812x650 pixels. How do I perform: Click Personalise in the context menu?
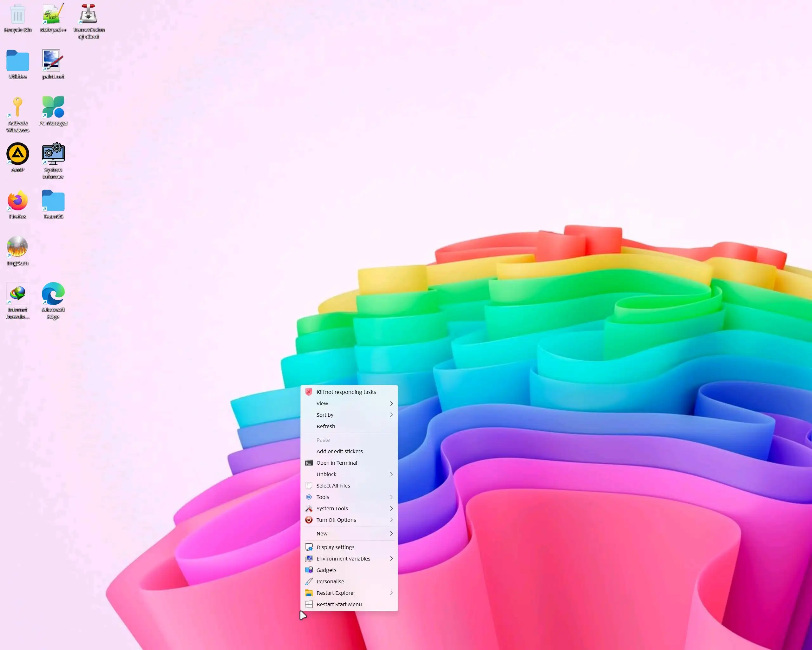tap(330, 582)
